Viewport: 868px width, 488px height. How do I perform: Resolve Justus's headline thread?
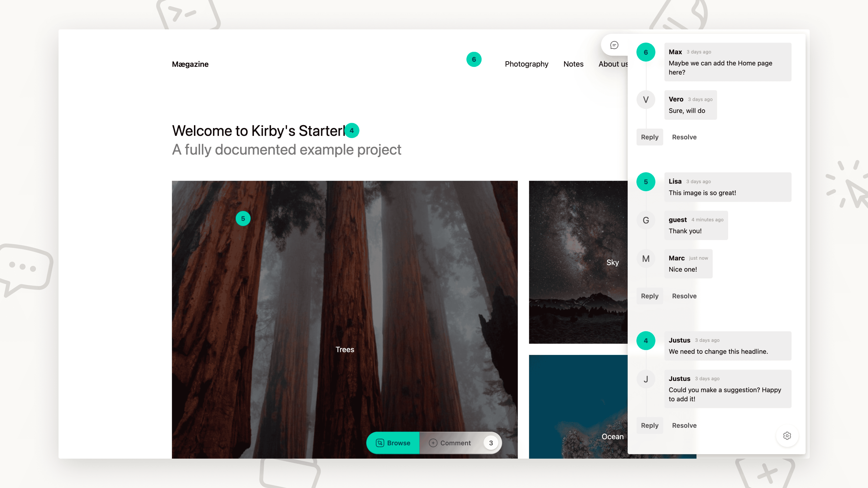684,425
